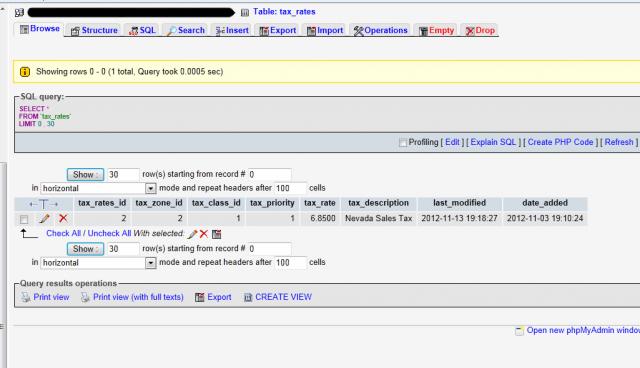
Task: Sort by tax_rate column header
Action: pos(320,203)
